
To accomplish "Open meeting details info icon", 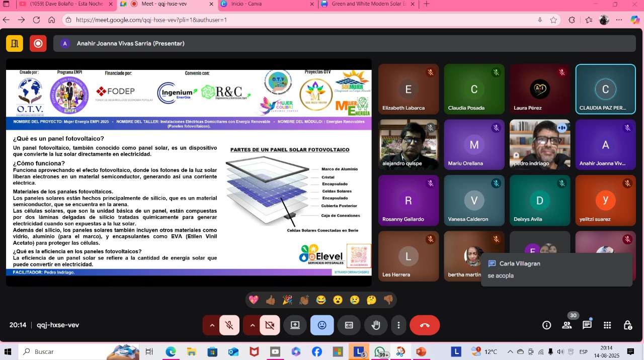I will [546, 325].
